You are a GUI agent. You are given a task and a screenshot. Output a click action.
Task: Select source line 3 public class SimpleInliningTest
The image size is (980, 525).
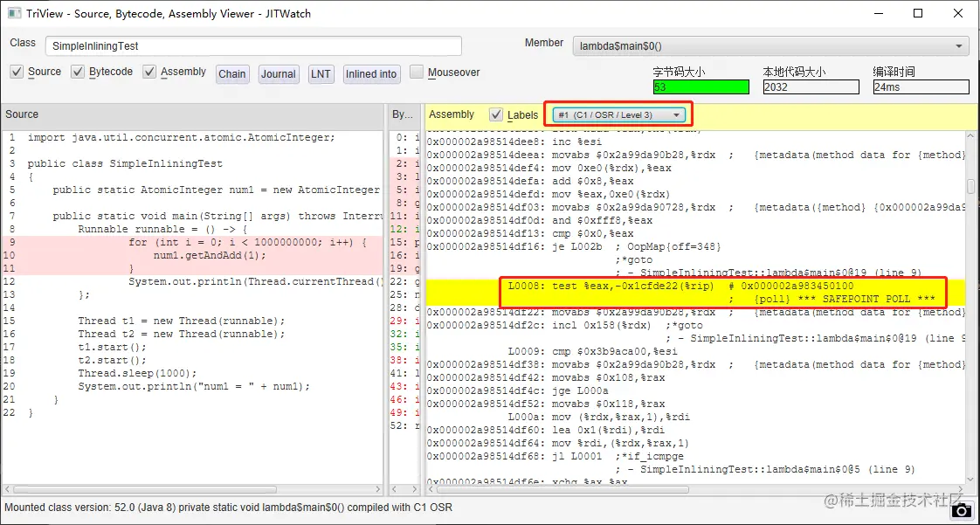192,163
